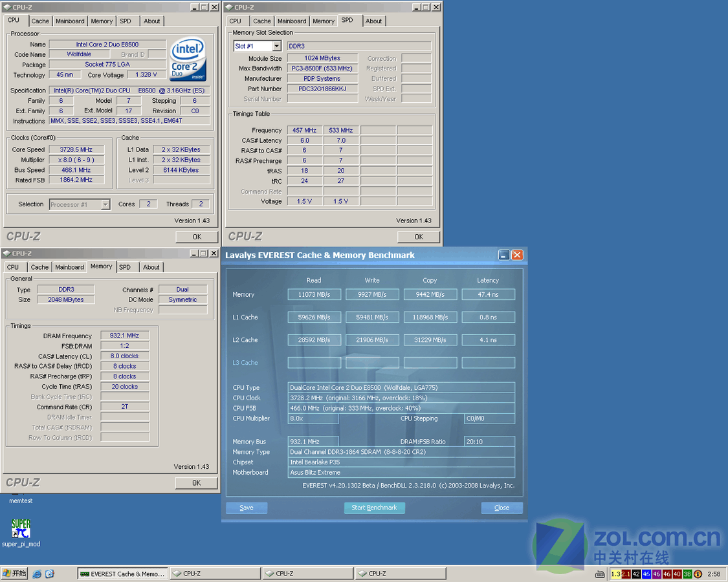Click the Start Benchmark button
The width and height of the screenshot is (728, 582).
click(374, 508)
